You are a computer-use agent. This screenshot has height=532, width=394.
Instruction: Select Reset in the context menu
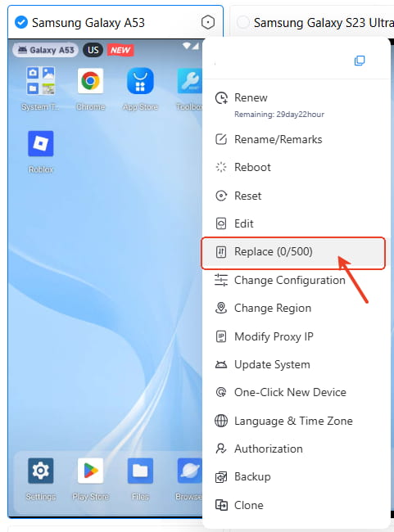point(247,196)
